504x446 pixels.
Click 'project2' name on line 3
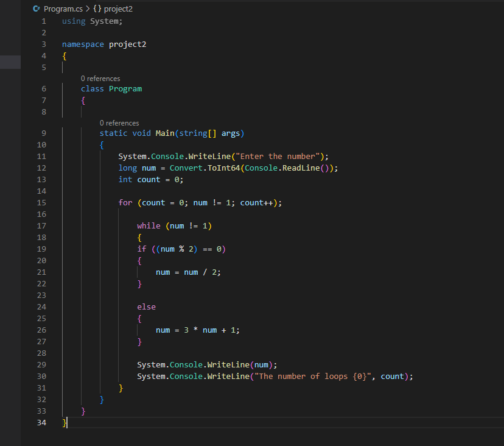pyautogui.click(x=128, y=44)
